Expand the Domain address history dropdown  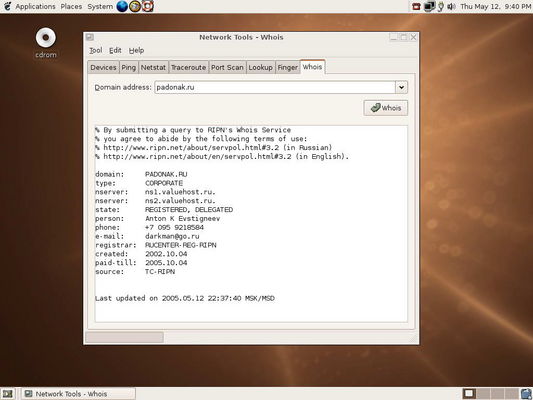coord(401,87)
